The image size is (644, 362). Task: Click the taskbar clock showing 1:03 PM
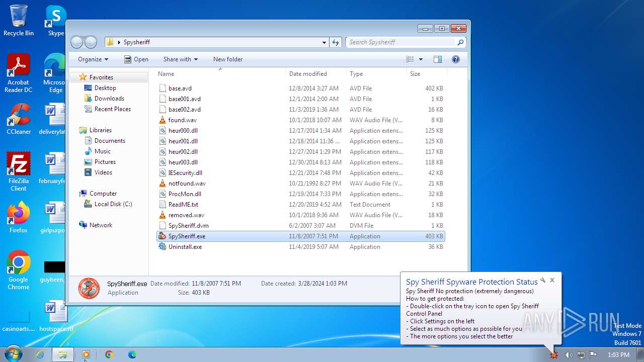(x=618, y=355)
